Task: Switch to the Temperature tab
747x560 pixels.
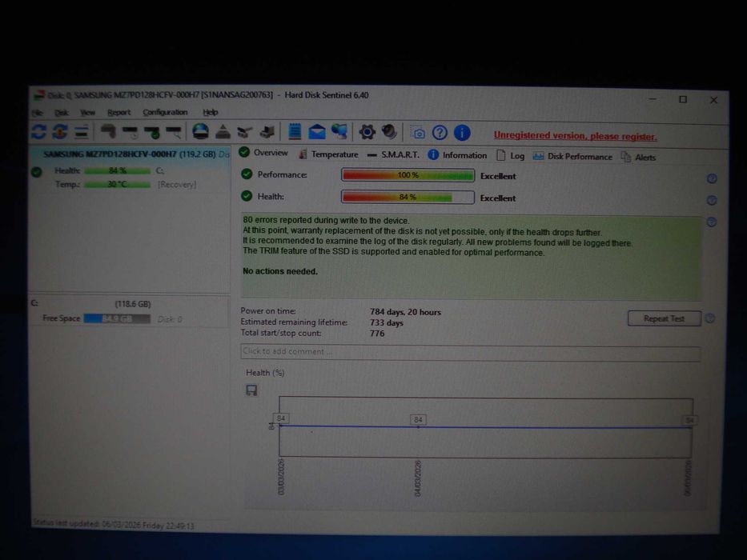Action: click(328, 154)
